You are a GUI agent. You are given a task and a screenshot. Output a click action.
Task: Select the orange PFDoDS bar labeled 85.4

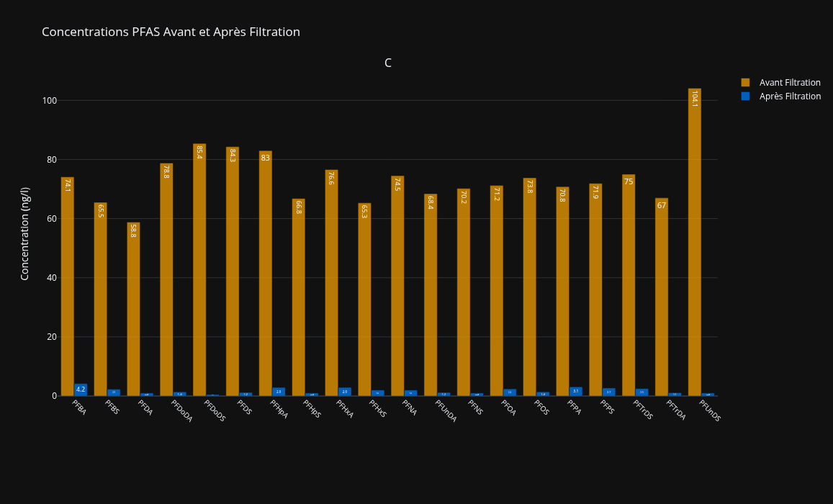pyautogui.click(x=199, y=274)
